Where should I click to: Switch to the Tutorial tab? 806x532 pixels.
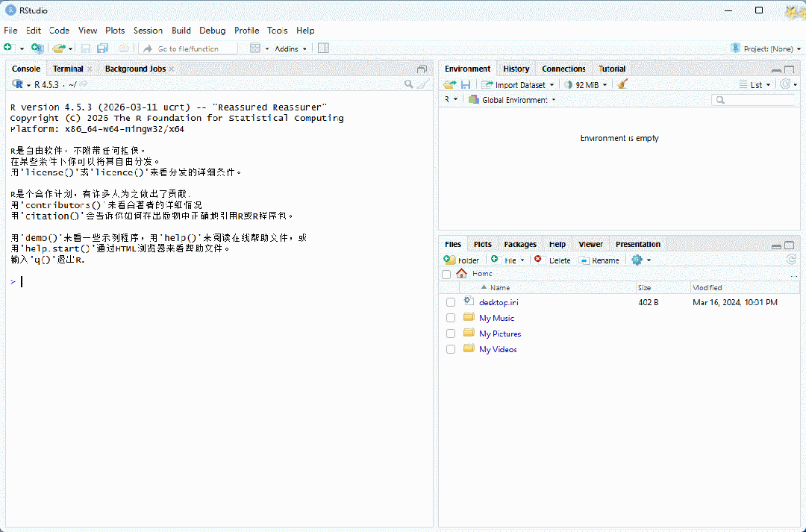click(612, 69)
